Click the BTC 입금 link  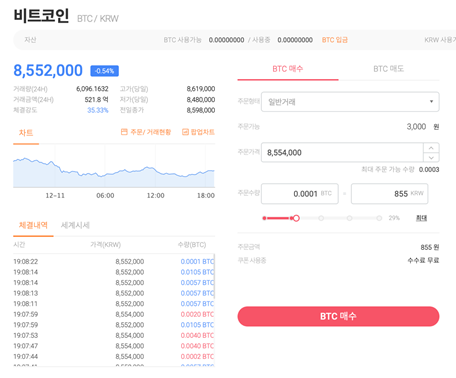[x=335, y=40]
